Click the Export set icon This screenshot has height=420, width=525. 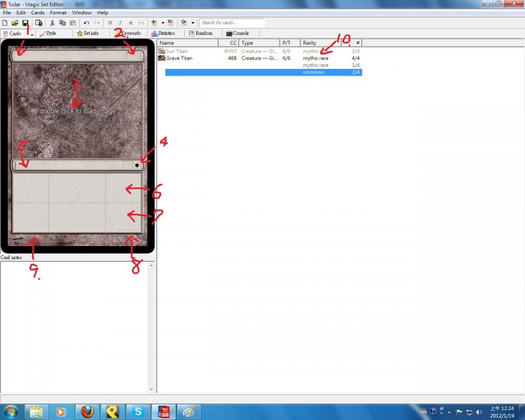(39, 23)
